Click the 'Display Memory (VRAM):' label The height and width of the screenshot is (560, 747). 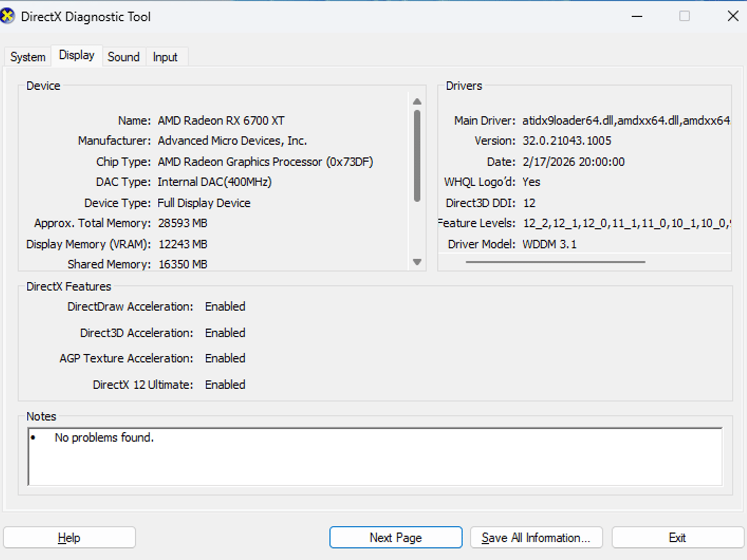point(88,244)
